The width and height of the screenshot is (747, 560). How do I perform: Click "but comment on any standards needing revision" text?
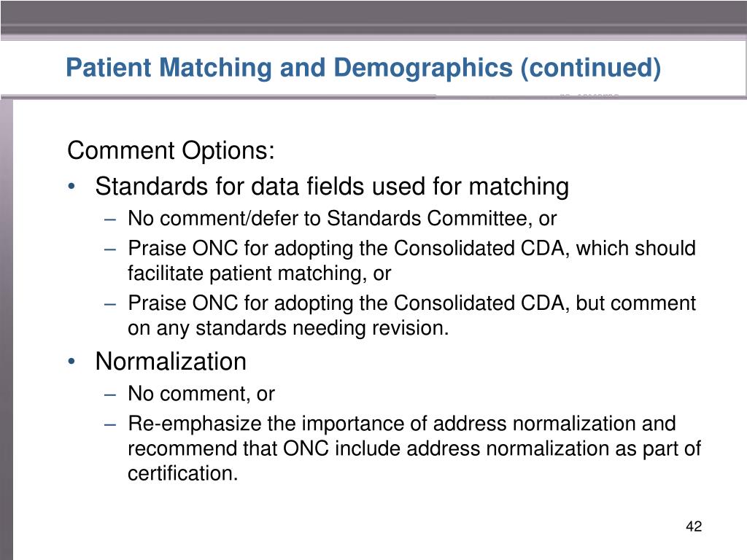pos(411,315)
